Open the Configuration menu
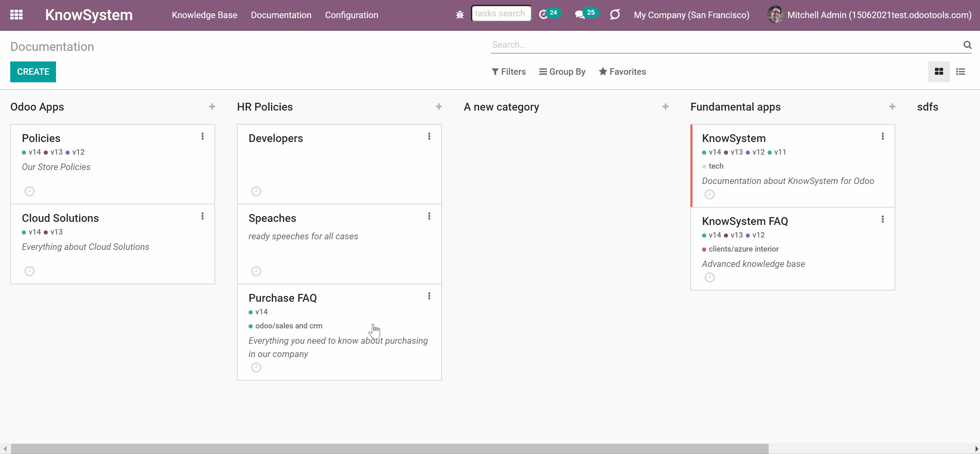The height and width of the screenshot is (454, 980). [351, 15]
